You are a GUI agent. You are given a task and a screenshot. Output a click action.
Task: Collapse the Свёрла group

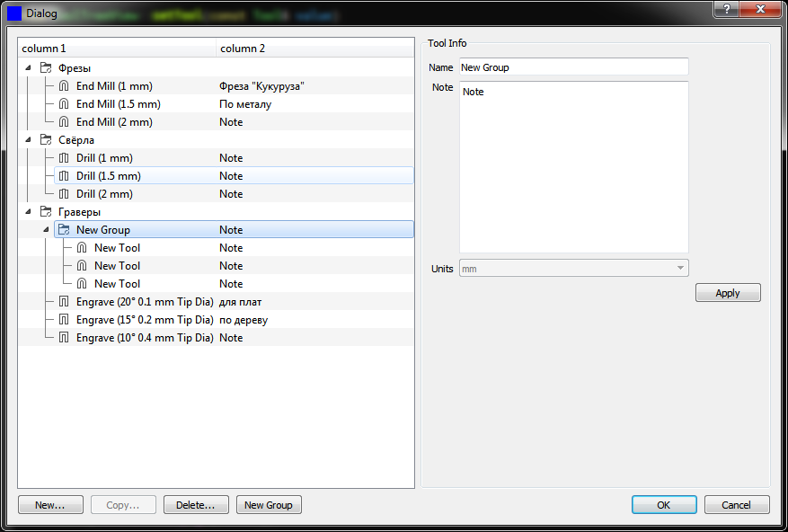click(x=28, y=140)
